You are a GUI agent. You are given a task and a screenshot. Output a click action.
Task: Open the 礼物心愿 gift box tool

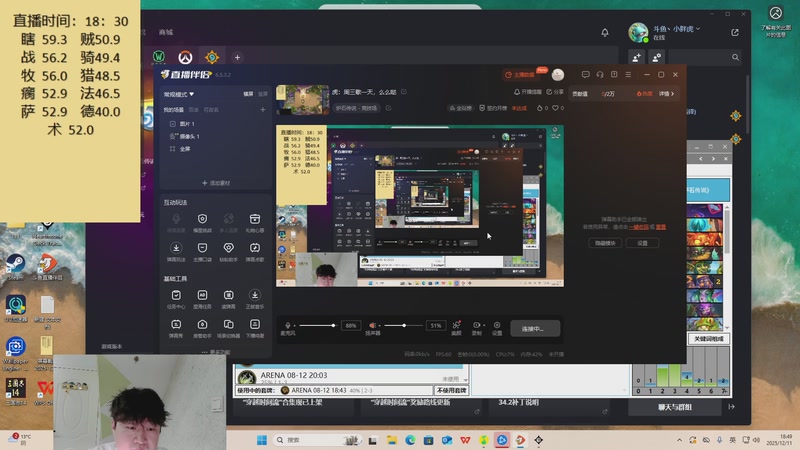tap(255, 219)
